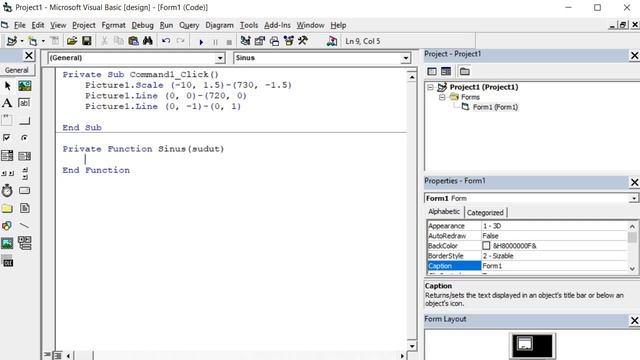This screenshot has width=640, height=360.
Task: Click the form thumbnail in Form Layout
Action: click(524, 344)
